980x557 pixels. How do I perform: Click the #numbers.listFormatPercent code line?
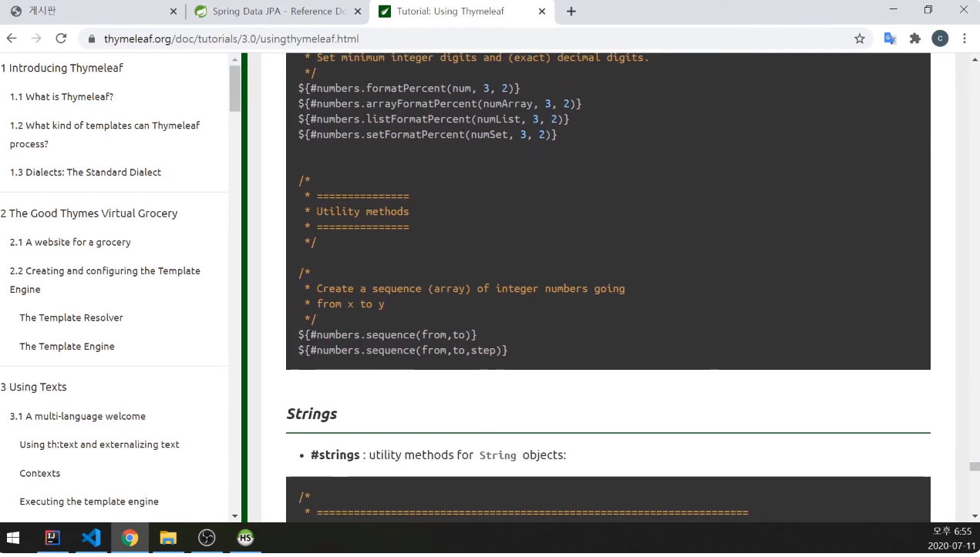[433, 119]
